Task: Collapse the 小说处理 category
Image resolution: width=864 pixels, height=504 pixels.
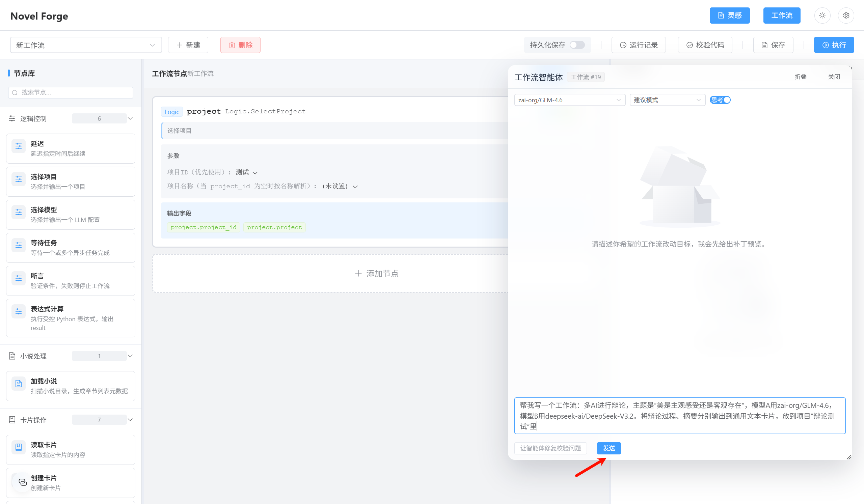Action: coord(130,356)
